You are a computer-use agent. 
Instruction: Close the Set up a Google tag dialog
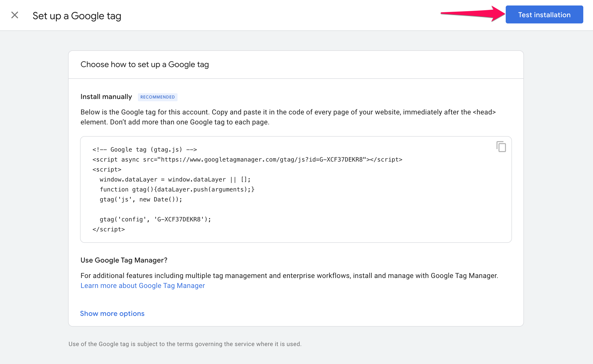(x=15, y=15)
